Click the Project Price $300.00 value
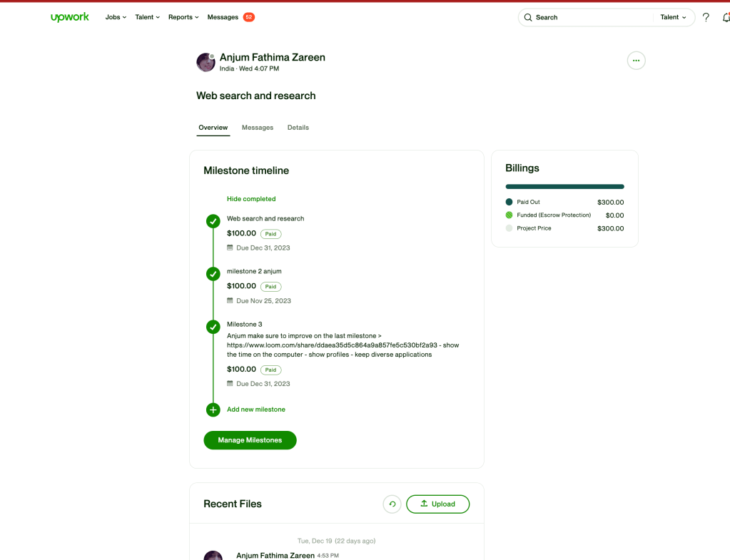This screenshot has width=730, height=560. point(610,228)
